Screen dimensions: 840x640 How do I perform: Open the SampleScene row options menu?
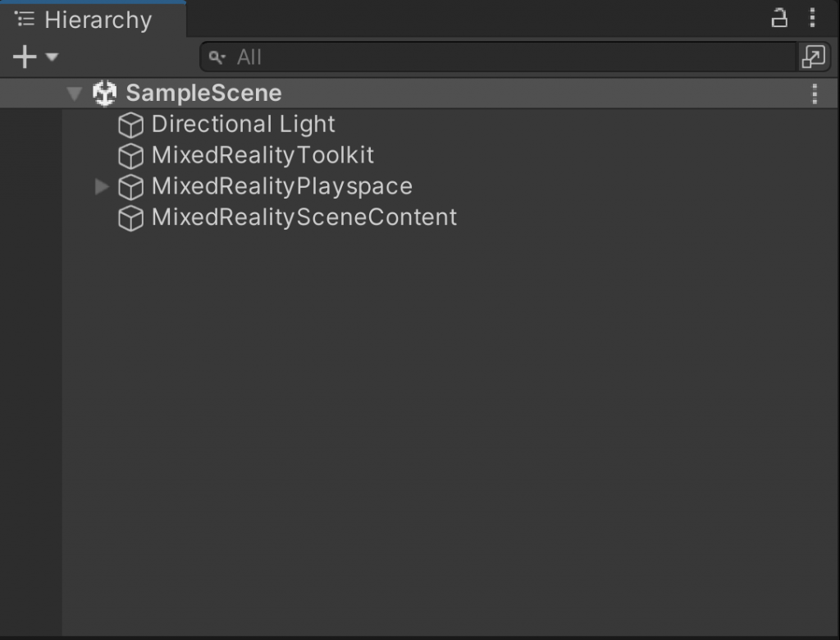[815, 94]
